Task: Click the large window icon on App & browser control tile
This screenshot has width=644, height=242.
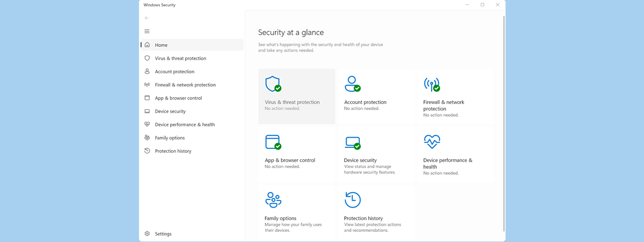Action: pos(273,142)
